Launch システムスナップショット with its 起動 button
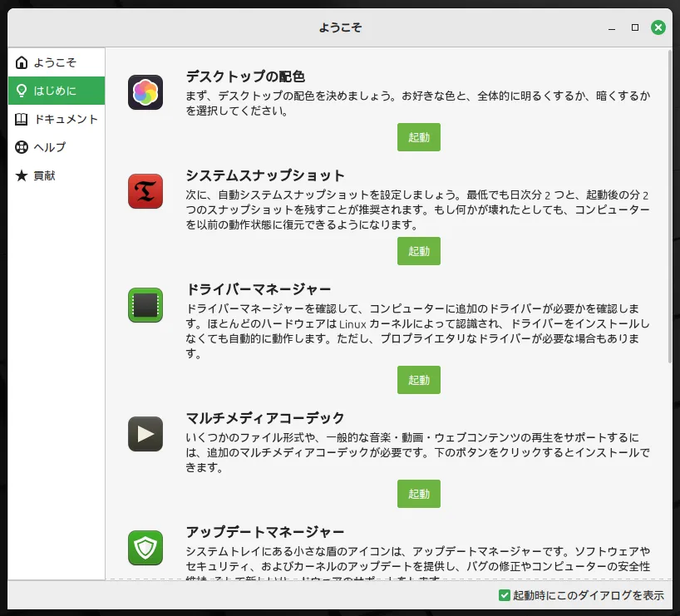Viewport: 680px width, 616px height. click(418, 251)
